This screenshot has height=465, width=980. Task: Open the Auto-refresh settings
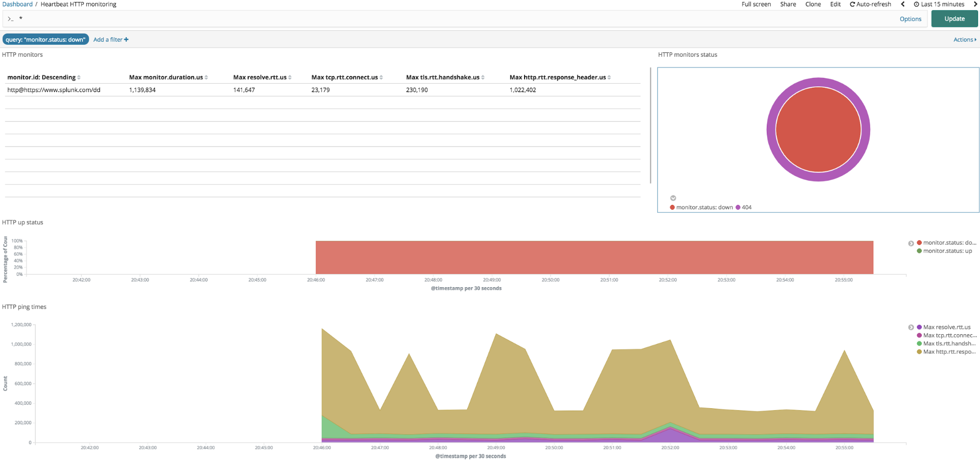point(870,4)
